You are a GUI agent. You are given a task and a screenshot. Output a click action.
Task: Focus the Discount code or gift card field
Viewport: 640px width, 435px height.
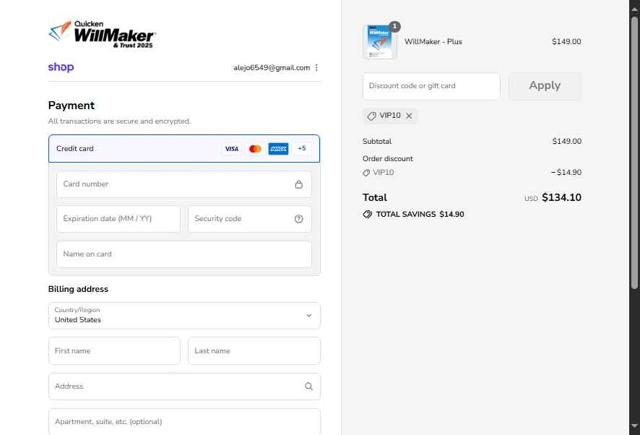point(431,86)
